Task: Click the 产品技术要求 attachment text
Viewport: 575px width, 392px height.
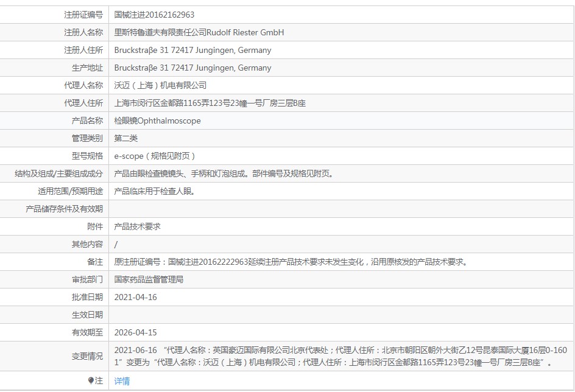Action: tap(137, 226)
